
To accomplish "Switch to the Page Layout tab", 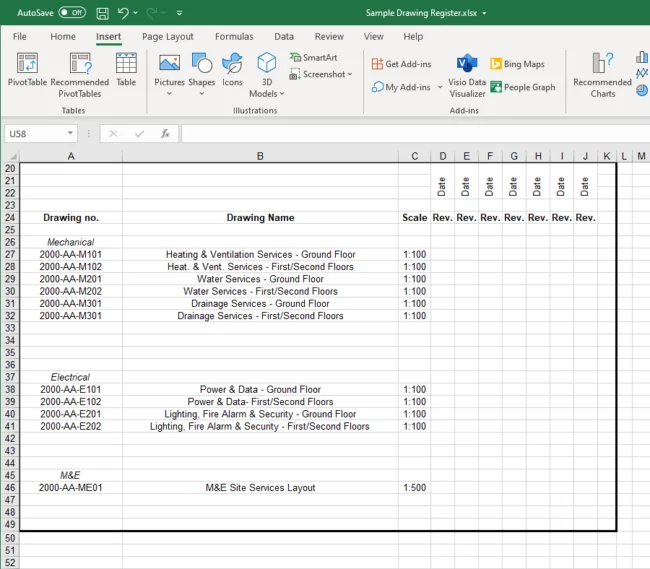I will tap(167, 36).
